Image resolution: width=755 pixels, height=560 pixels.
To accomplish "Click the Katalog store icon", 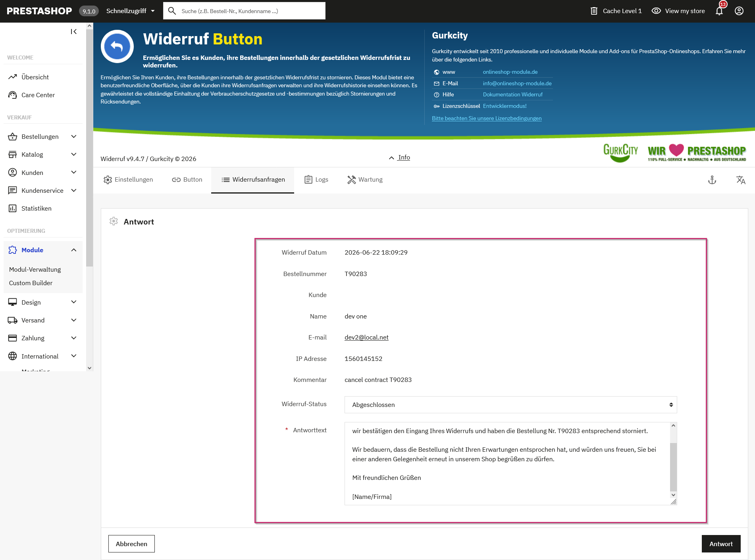I will [x=13, y=154].
